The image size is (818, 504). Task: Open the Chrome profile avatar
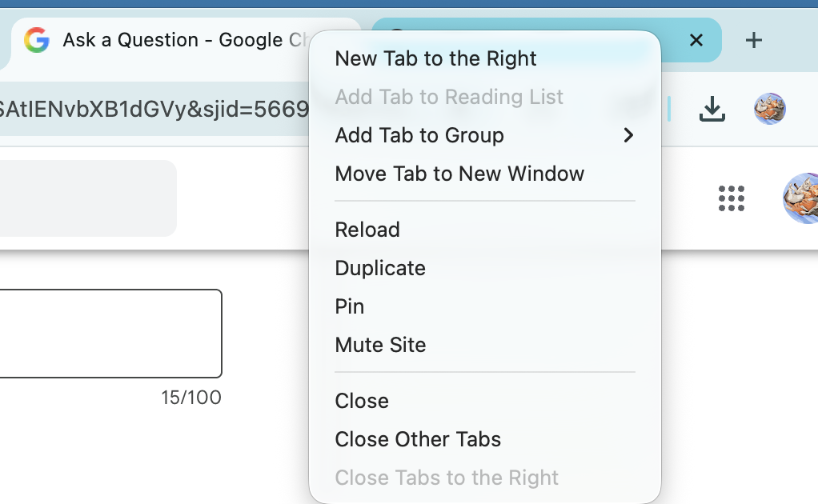pos(769,109)
